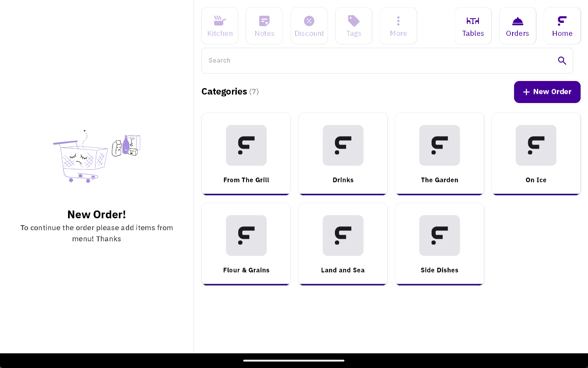
Task: Open the Side Dishes category
Action: (439, 244)
